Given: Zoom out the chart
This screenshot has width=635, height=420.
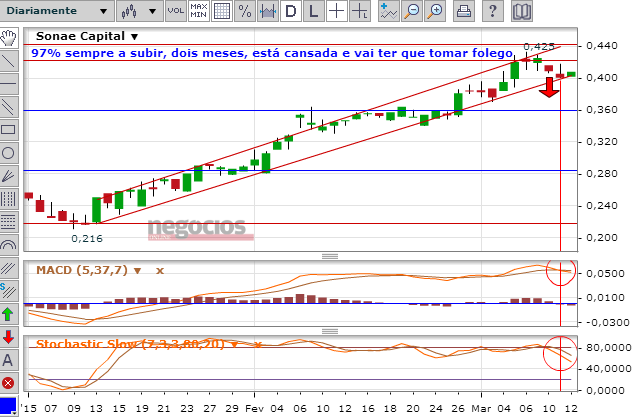Looking at the screenshot, I should [x=412, y=11].
